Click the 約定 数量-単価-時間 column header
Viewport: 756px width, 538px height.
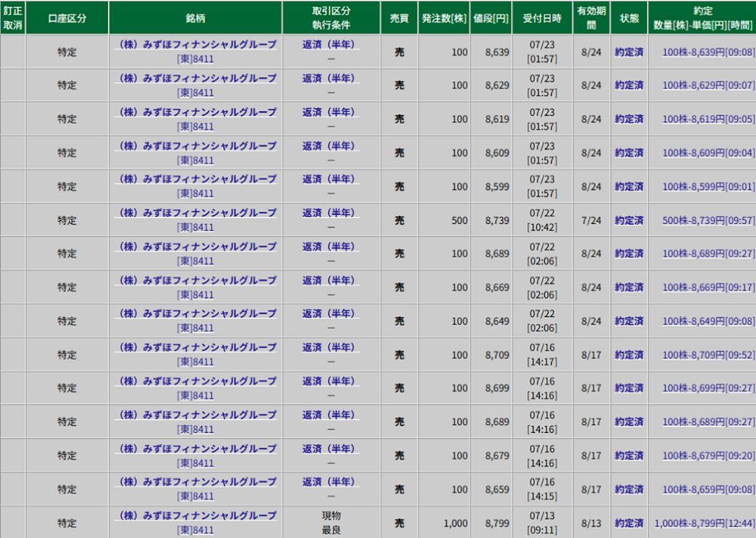coord(702,18)
